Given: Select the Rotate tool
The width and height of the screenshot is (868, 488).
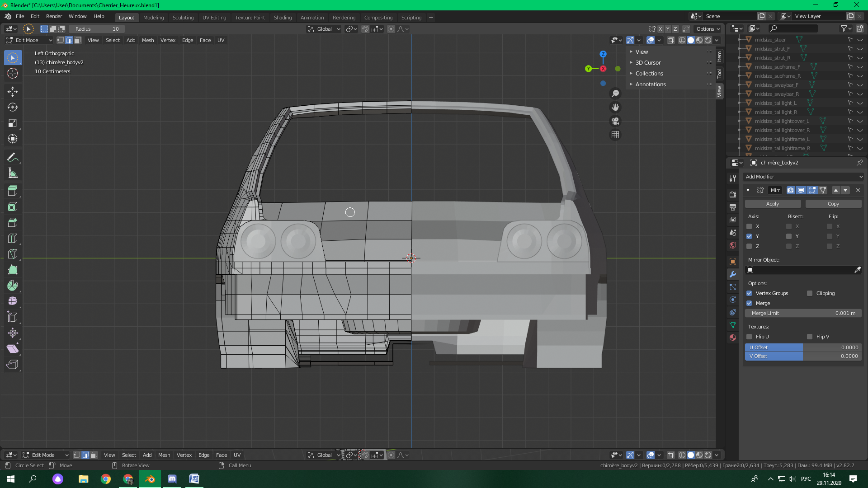Looking at the screenshot, I should click(13, 108).
